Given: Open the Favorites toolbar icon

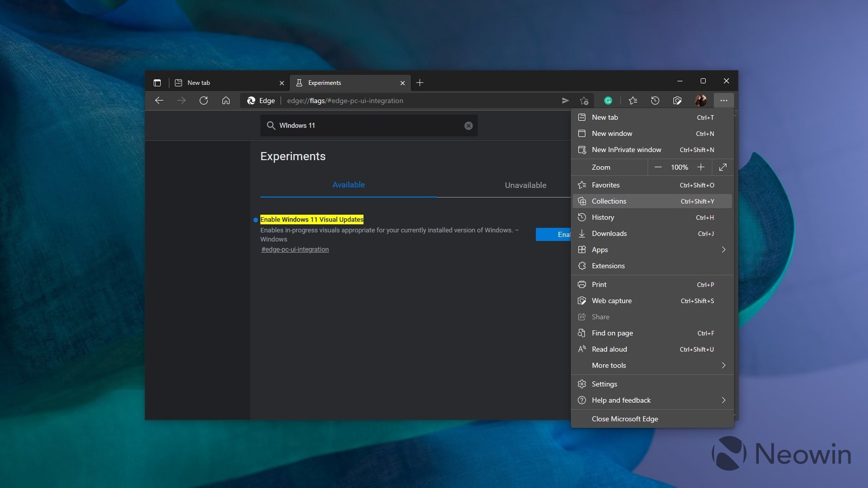Looking at the screenshot, I should (x=633, y=101).
